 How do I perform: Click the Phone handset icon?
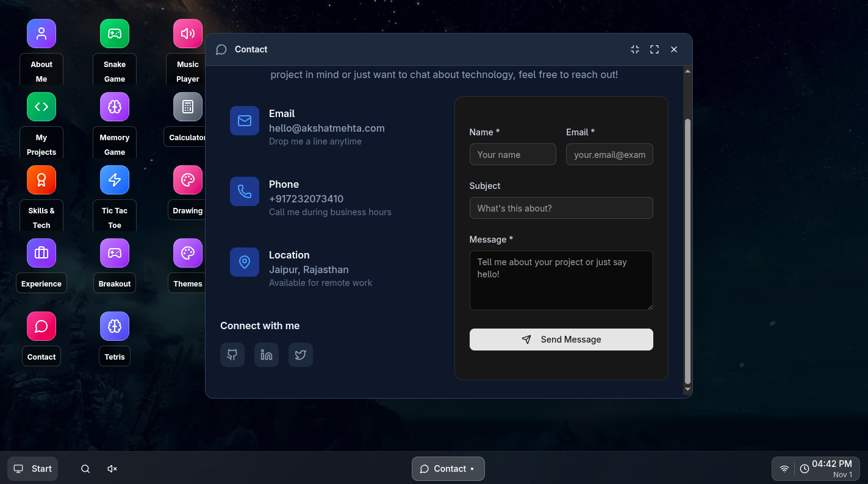[245, 191]
